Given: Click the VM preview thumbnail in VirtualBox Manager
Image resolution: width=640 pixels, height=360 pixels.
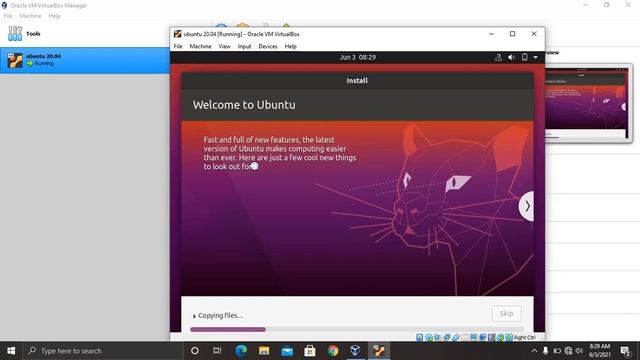Looking at the screenshot, I should point(587,103).
